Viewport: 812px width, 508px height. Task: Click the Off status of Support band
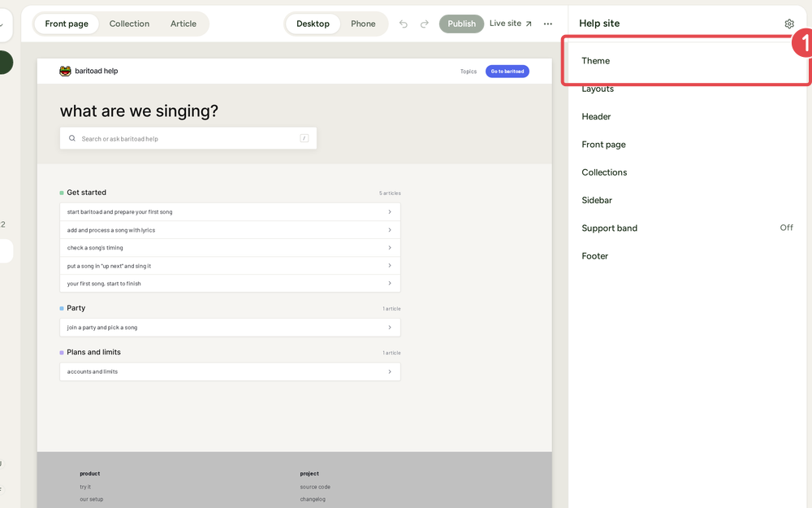coord(786,228)
